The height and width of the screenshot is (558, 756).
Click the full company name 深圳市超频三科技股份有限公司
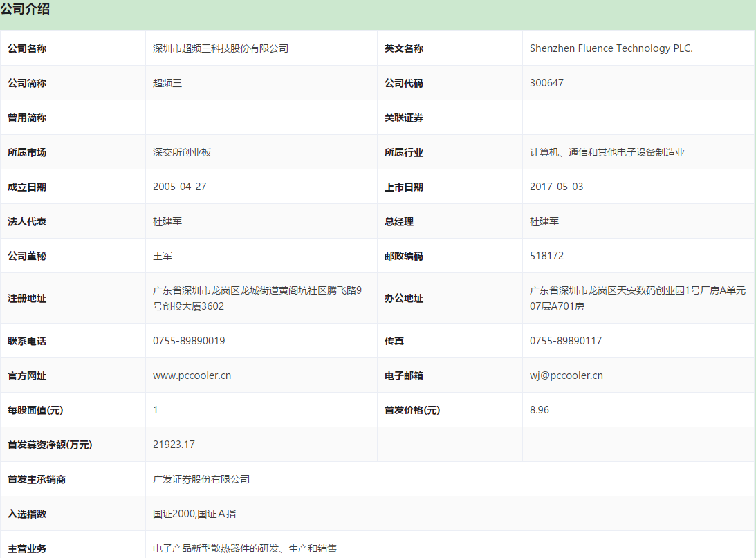pos(220,48)
